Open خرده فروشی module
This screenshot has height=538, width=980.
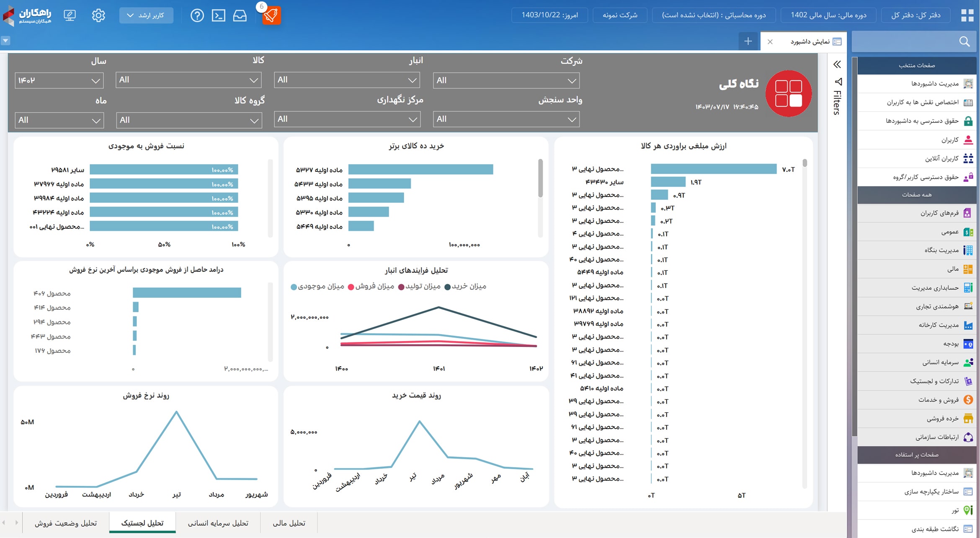(916, 418)
